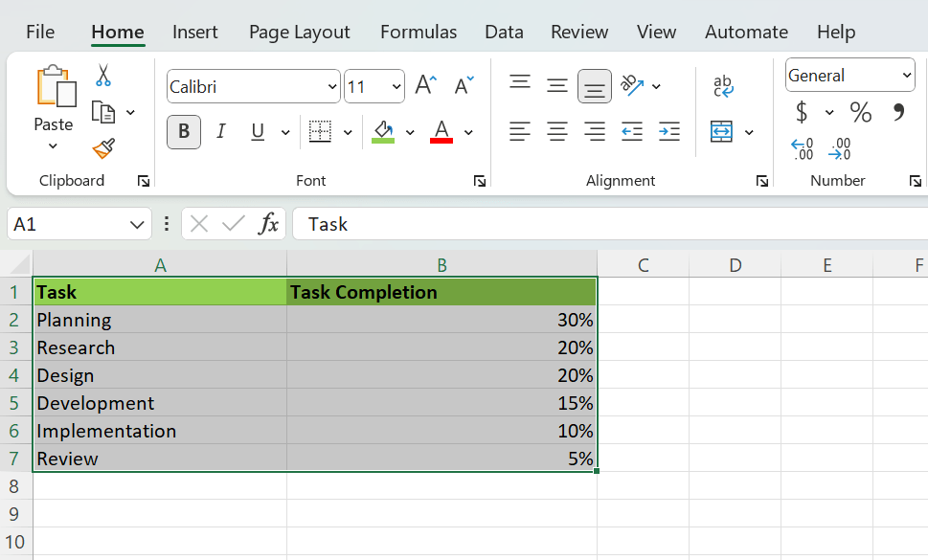This screenshot has height=560, width=928.
Task: Open the accounting format dropdown arrow
Action: pyautogui.click(x=829, y=112)
